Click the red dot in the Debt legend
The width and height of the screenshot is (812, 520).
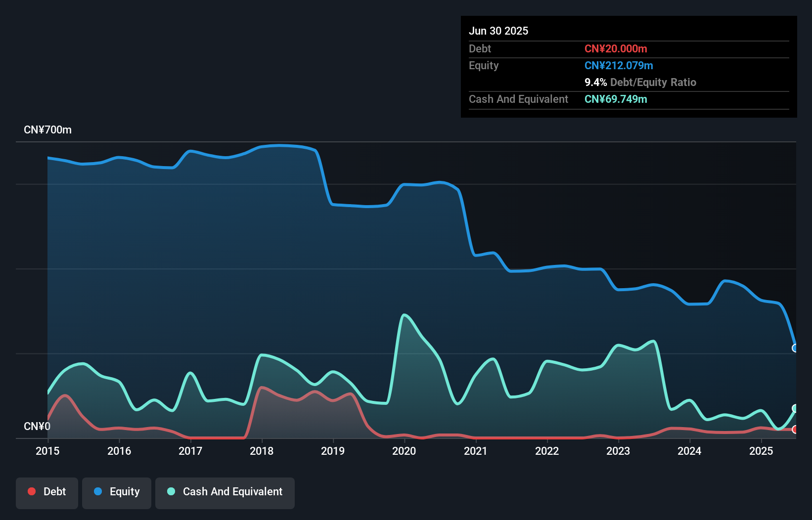point(32,492)
